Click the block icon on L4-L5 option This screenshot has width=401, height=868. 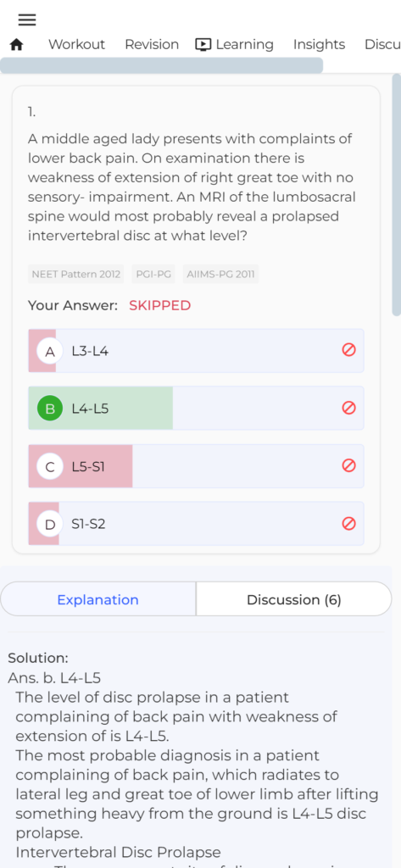click(x=348, y=408)
